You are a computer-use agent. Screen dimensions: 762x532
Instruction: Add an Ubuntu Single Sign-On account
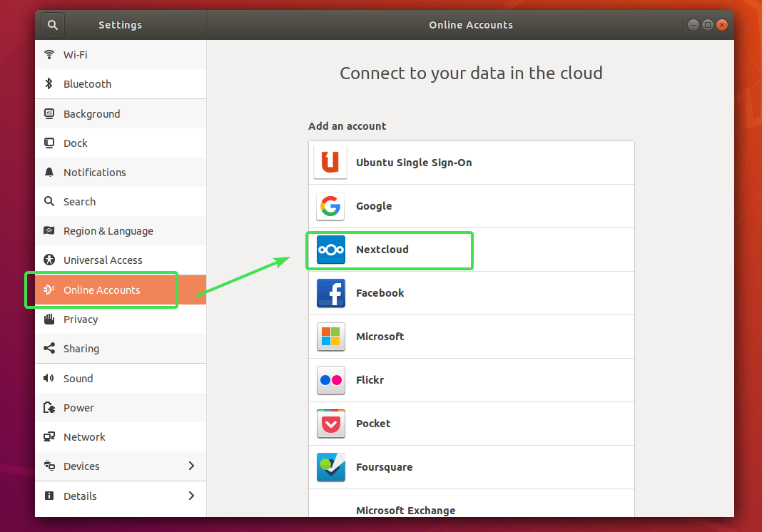point(472,163)
